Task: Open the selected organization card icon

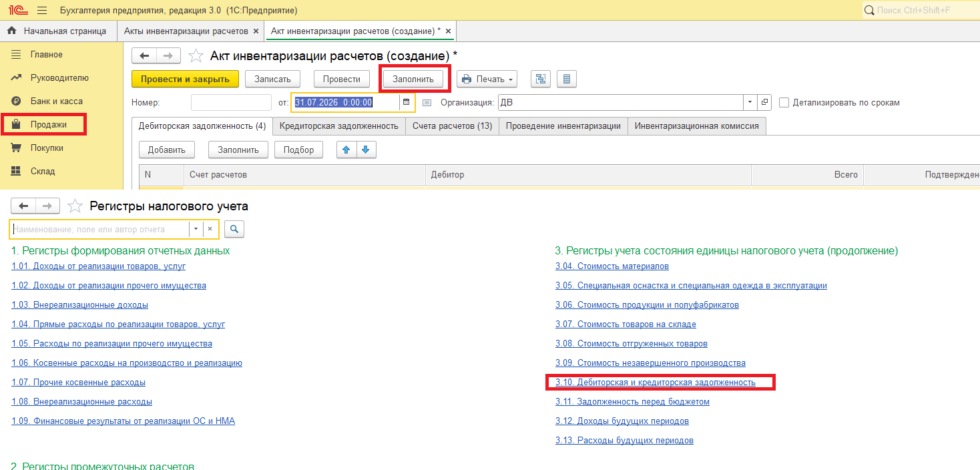Action: coord(764,102)
